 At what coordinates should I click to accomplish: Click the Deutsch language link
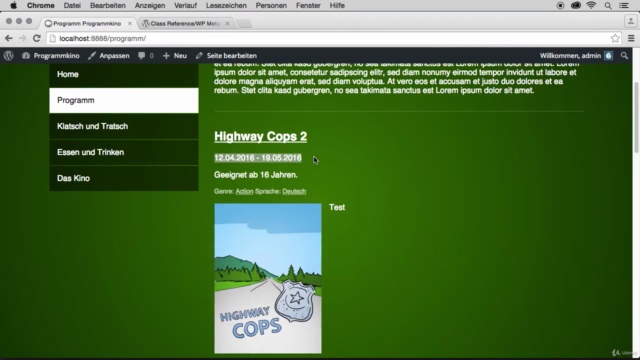(294, 191)
